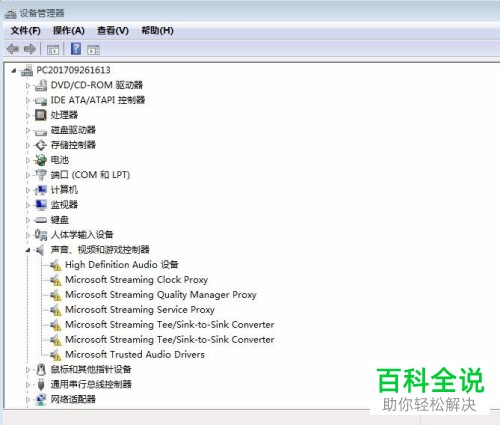The width and height of the screenshot is (500, 425).
Task: Expand the 鼠标和其他指针设备 category
Action: [28, 370]
